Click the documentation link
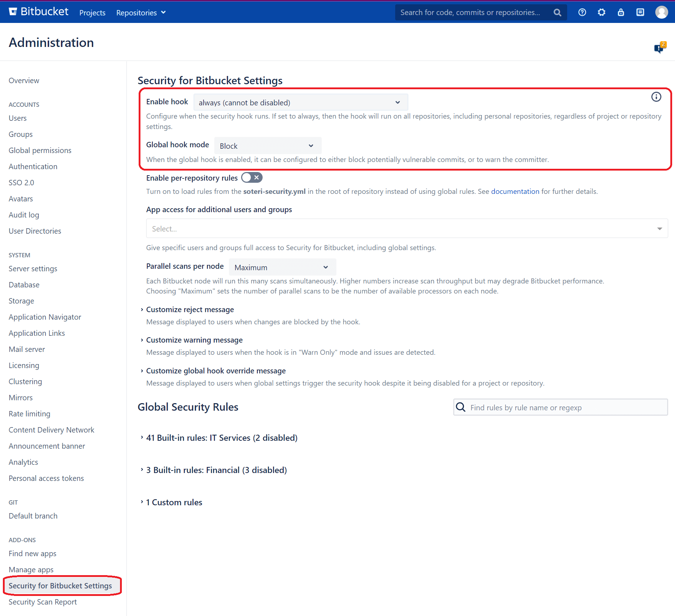The width and height of the screenshot is (675, 616). tap(515, 191)
